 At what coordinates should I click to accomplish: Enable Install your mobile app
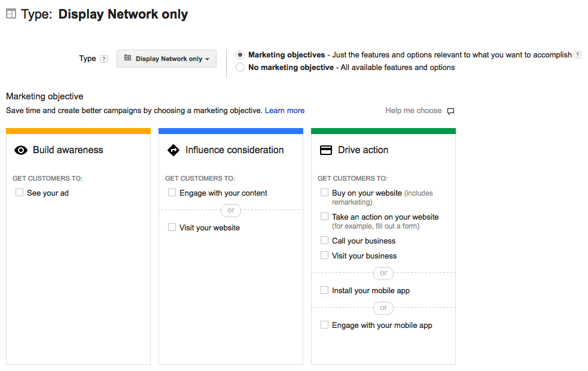point(324,290)
